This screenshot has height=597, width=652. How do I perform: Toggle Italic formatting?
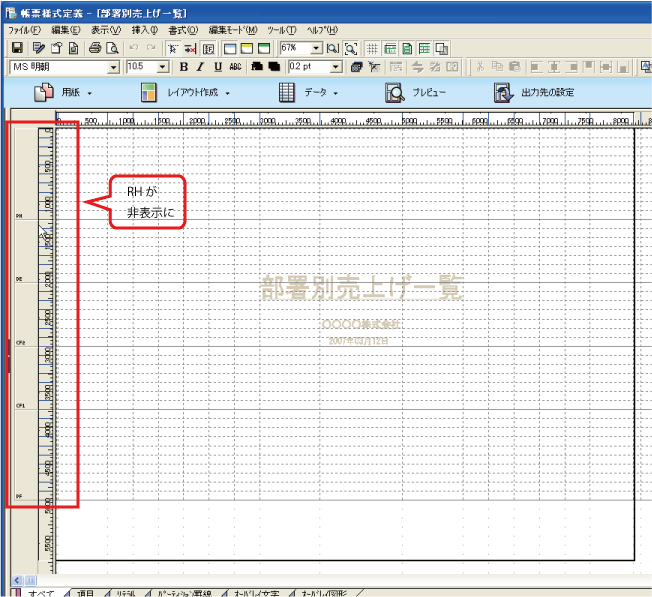click(x=200, y=67)
